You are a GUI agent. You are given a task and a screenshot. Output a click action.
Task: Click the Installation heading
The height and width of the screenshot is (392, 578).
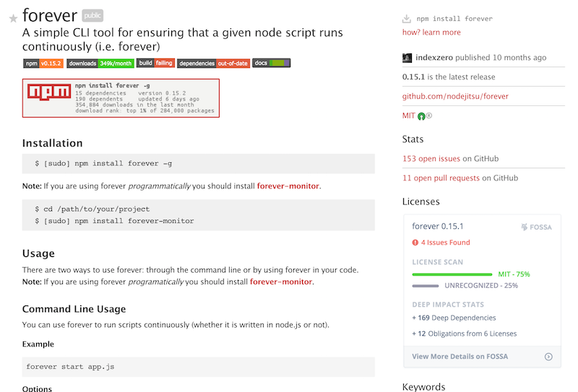pos(52,143)
